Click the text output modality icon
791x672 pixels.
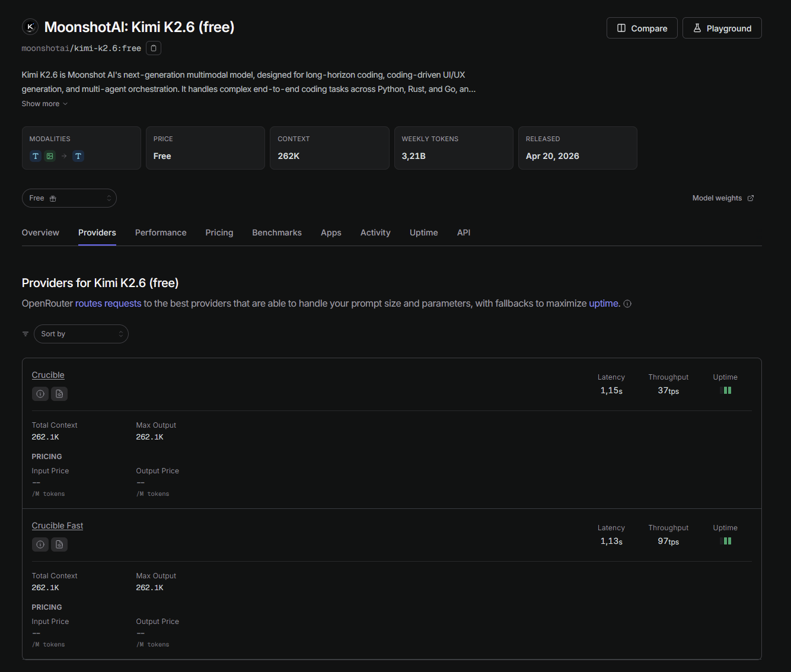click(78, 156)
